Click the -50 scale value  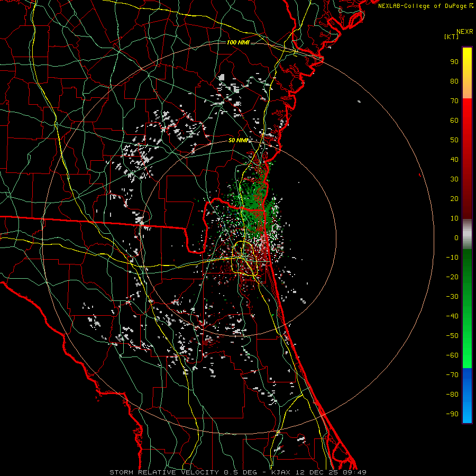(x=452, y=336)
